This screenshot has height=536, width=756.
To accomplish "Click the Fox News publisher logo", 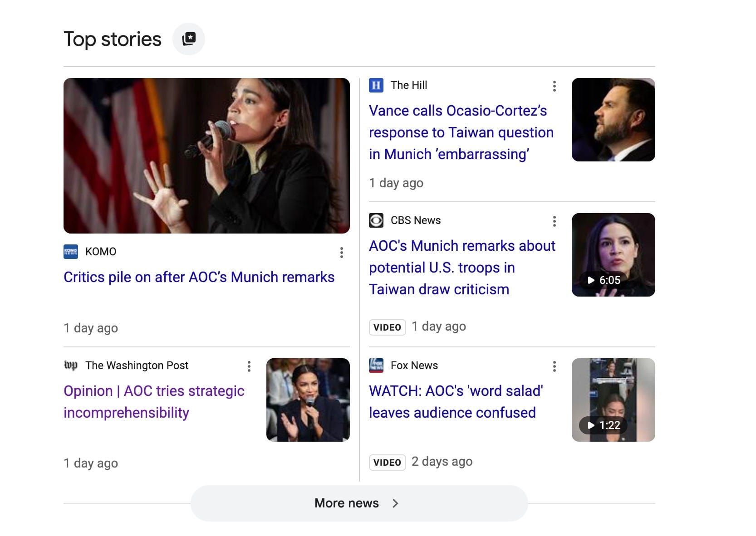I will 376,365.
